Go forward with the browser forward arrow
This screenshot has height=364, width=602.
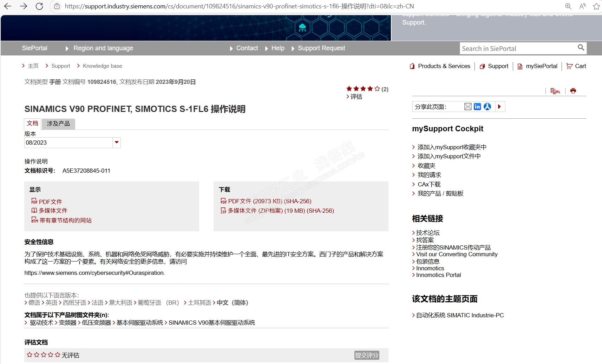(x=24, y=6)
